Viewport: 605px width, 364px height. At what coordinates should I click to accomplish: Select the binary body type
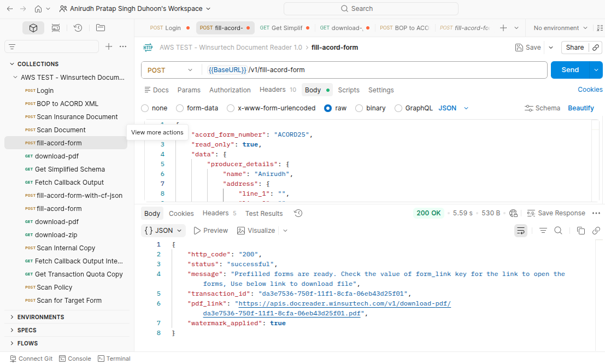pyautogui.click(x=359, y=108)
